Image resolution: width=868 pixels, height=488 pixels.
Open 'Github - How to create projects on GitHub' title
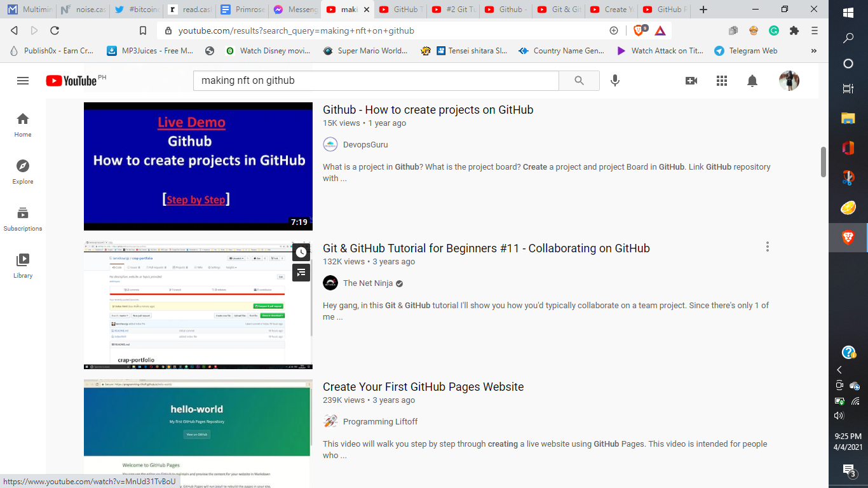428,110
